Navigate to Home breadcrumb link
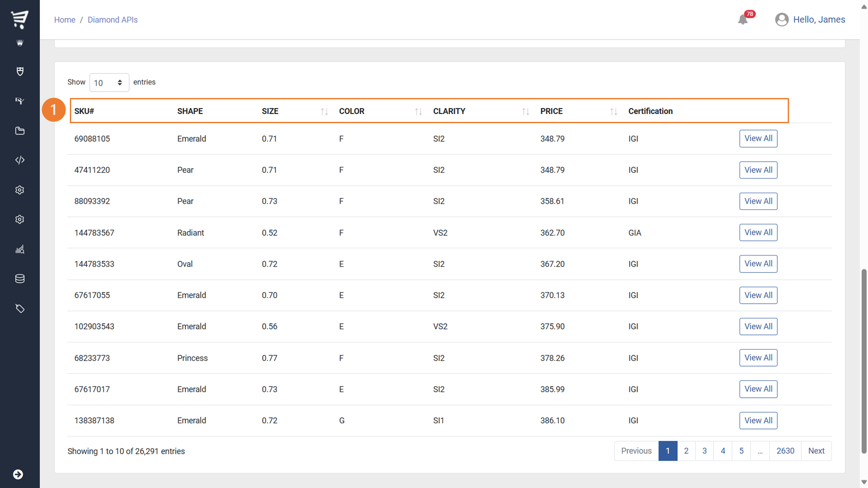Image resolution: width=868 pixels, height=488 pixels. pyautogui.click(x=65, y=20)
